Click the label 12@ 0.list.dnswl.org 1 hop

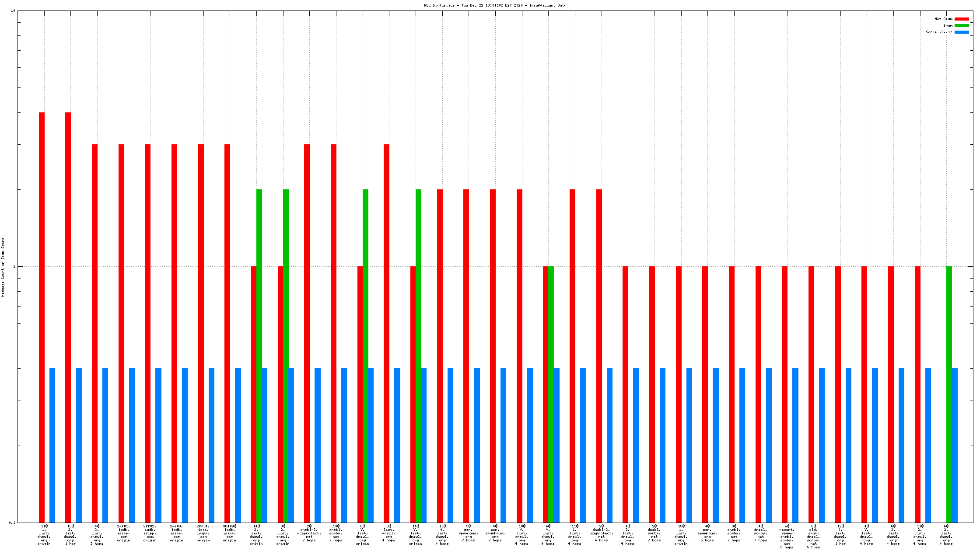[x=840, y=535]
